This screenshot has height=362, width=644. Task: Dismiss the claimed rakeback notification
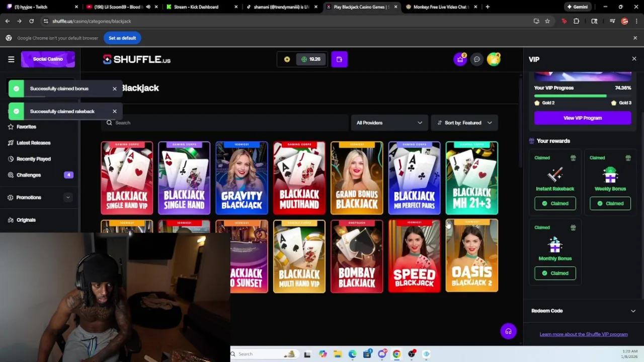(x=114, y=111)
